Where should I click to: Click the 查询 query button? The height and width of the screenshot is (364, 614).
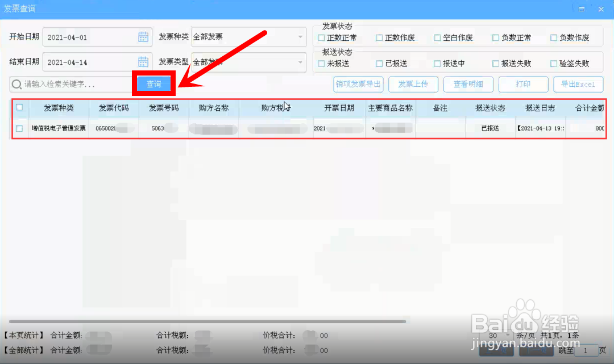[153, 83]
